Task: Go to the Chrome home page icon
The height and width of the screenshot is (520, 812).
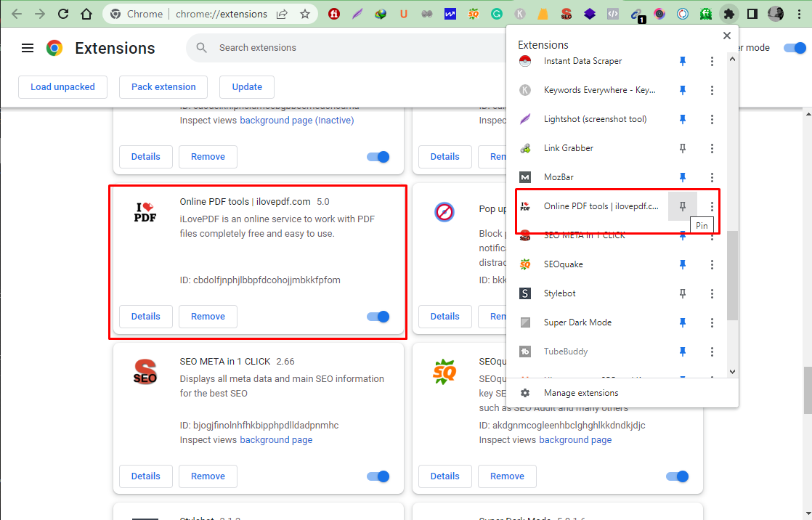Action: point(86,14)
